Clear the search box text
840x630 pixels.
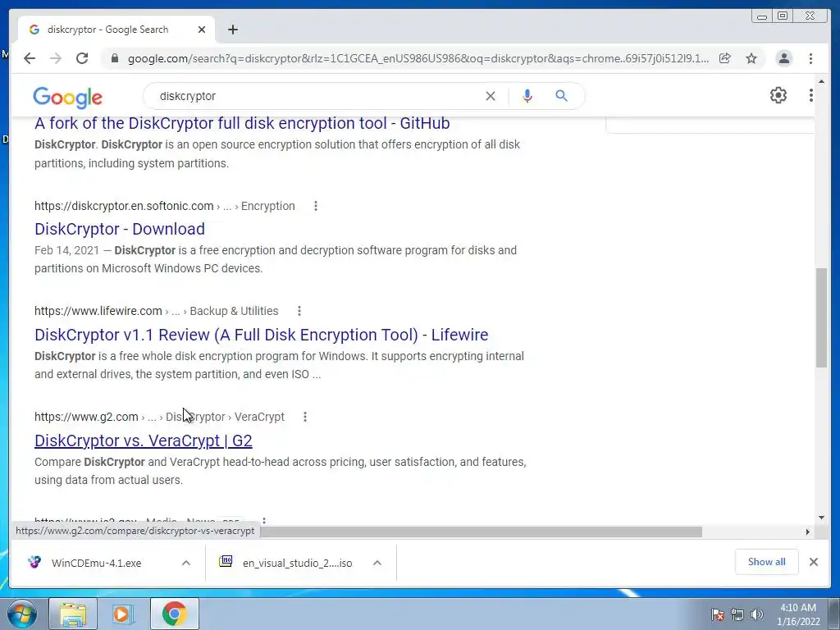pos(491,96)
